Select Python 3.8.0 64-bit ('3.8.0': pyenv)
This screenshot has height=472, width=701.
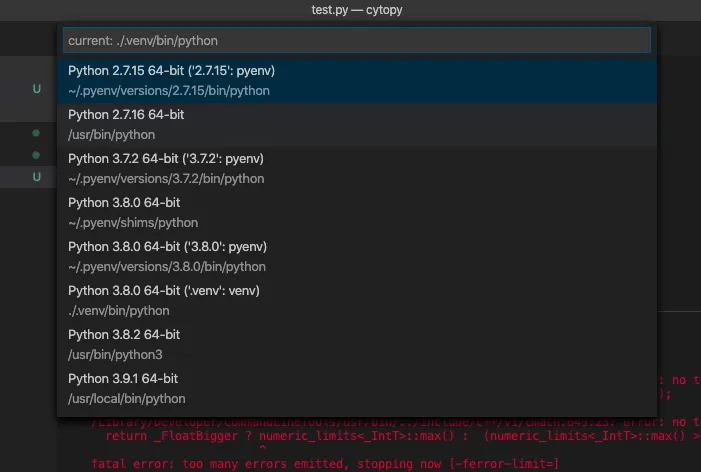pos(167,247)
